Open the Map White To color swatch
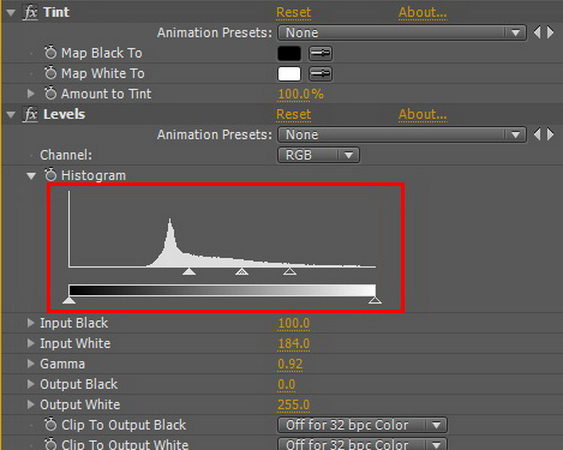The height and width of the screenshot is (450, 563). (289, 74)
